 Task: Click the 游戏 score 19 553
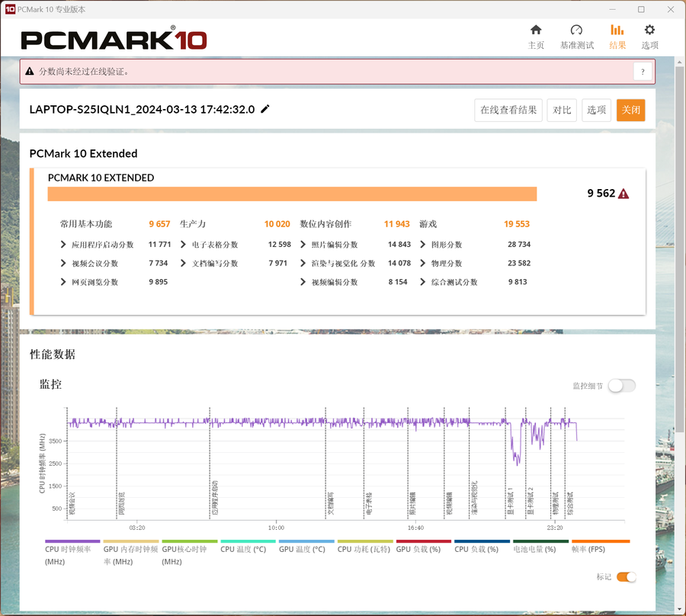pos(517,224)
